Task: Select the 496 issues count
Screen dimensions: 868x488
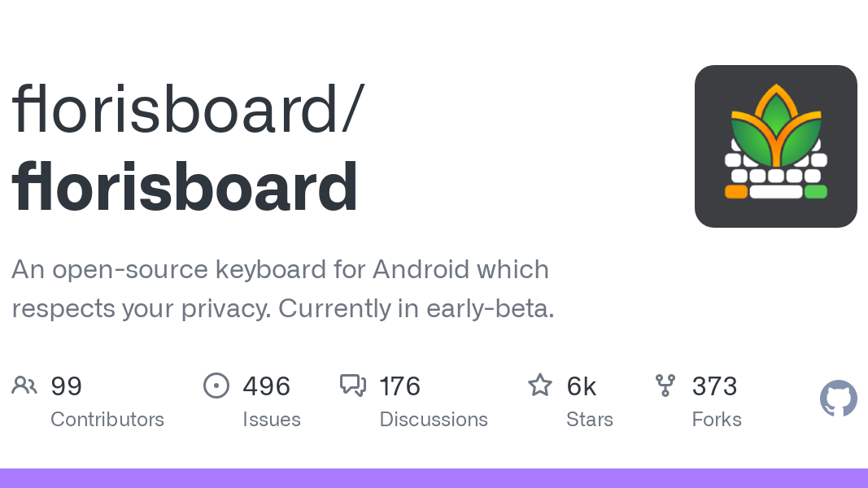Action: click(266, 386)
